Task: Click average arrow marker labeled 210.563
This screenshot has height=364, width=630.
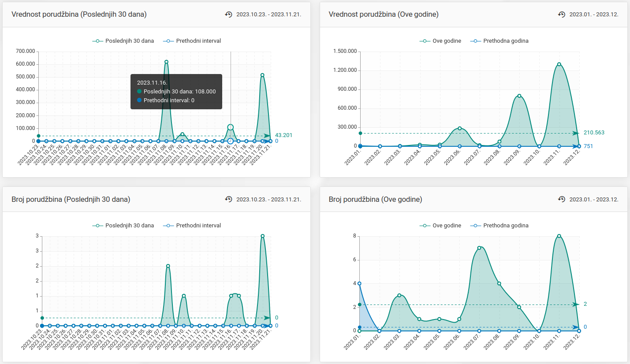Action: [575, 133]
